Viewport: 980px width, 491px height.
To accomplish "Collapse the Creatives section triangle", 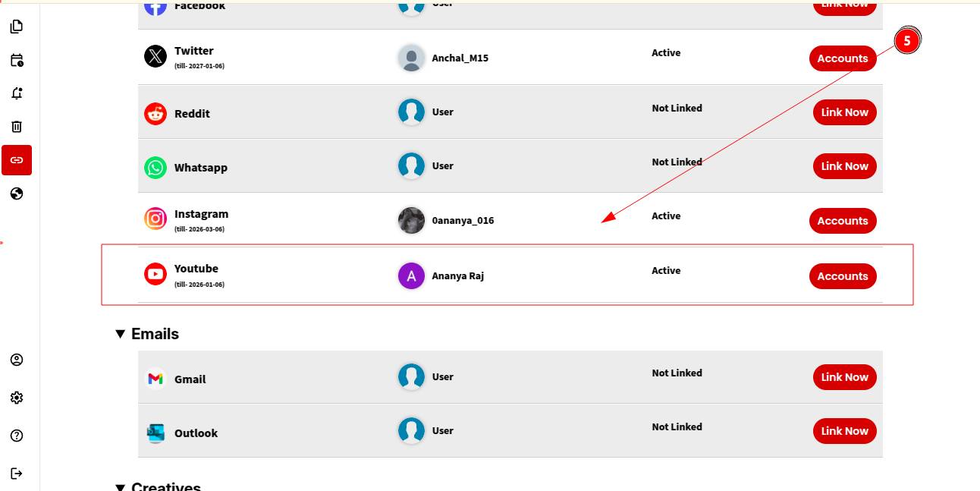I will pos(120,486).
